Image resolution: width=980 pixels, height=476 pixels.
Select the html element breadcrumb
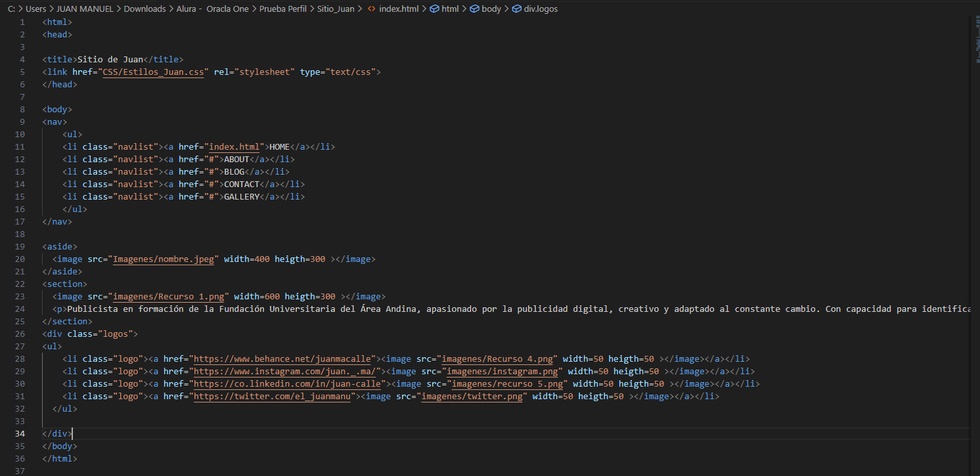(450, 9)
